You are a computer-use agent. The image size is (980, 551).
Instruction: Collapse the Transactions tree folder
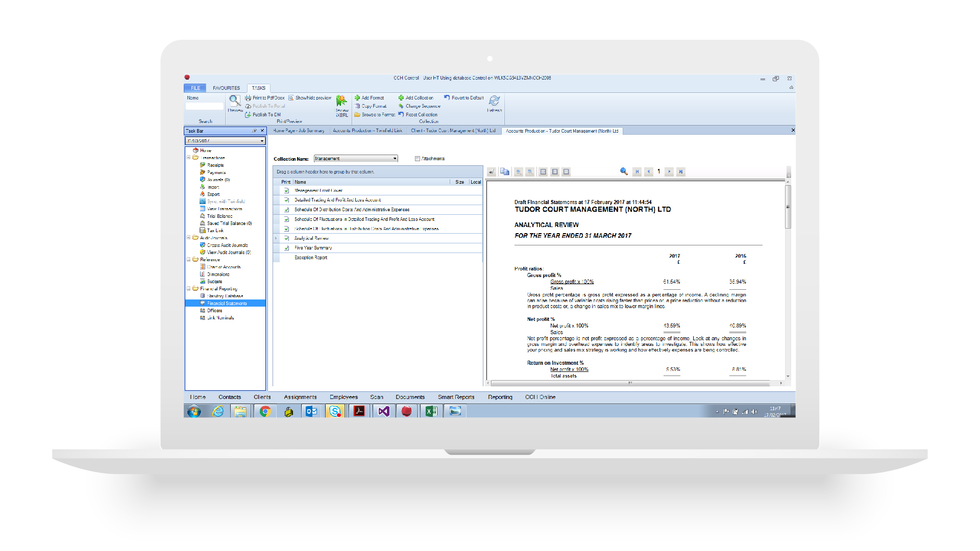click(188, 158)
